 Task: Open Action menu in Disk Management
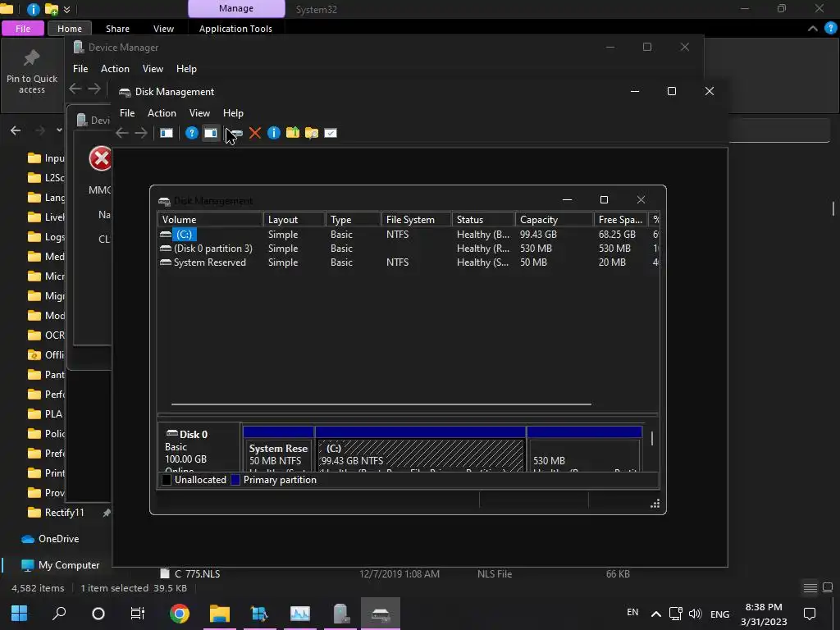click(162, 113)
